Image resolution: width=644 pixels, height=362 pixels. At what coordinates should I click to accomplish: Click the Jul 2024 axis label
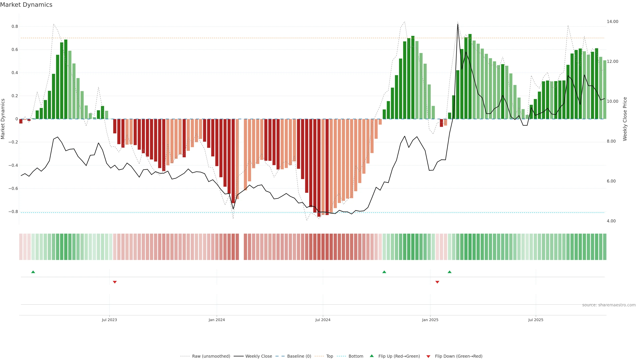323,320
